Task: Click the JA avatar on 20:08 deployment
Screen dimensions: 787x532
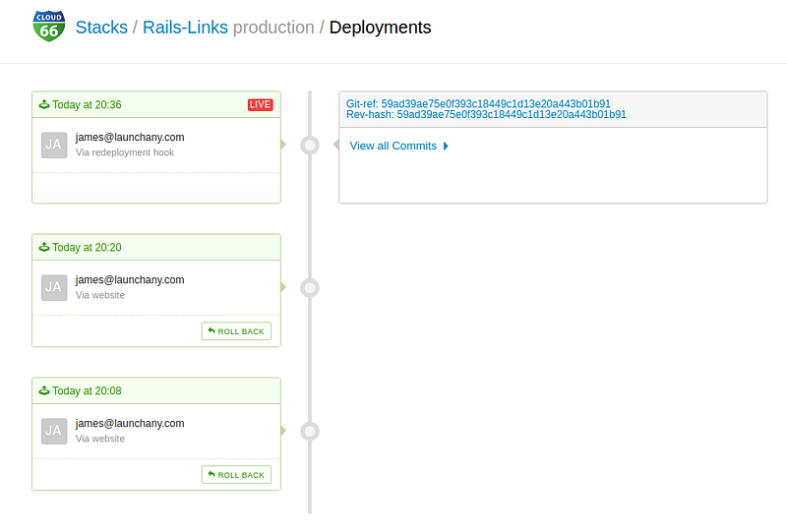Action: 55,431
